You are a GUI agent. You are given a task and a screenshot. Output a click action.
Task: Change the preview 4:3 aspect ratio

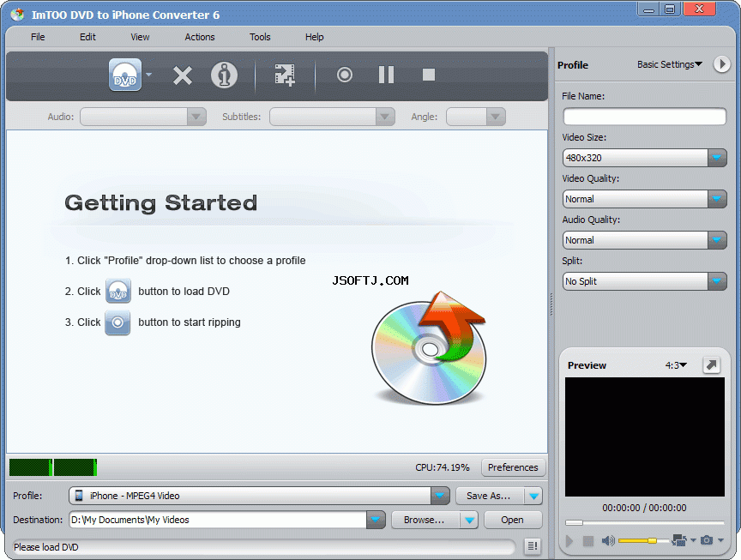coord(676,365)
